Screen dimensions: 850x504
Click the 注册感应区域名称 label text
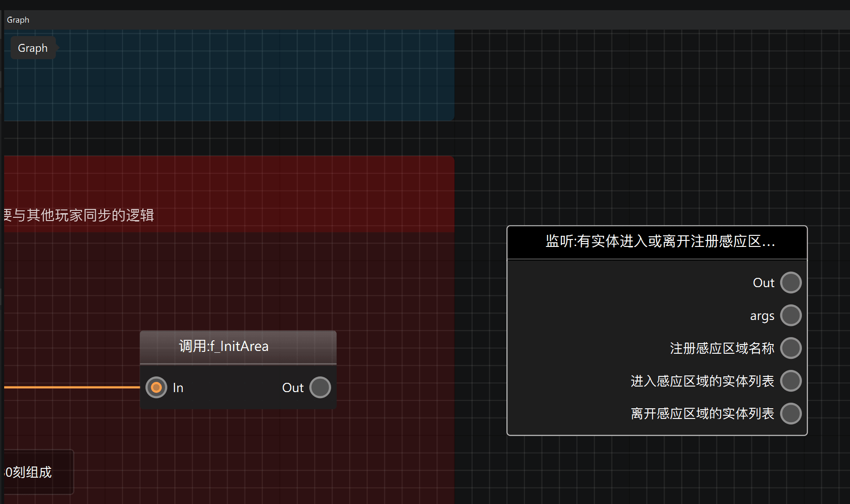click(x=722, y=348)
